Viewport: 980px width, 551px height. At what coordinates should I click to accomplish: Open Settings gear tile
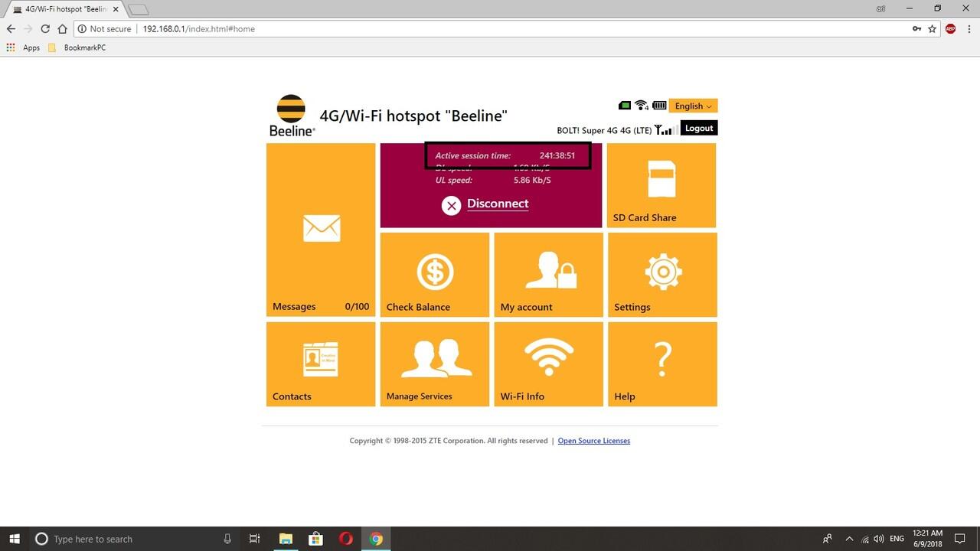662,274
